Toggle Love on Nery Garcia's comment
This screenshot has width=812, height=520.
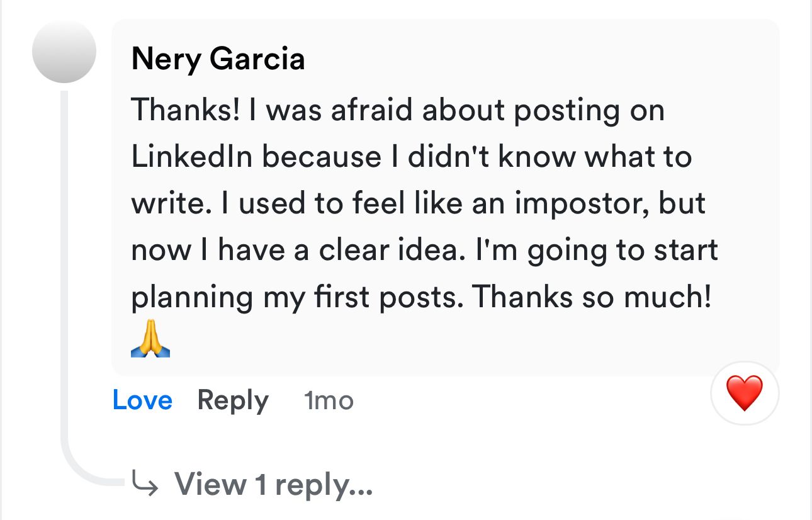pos(142,400)
